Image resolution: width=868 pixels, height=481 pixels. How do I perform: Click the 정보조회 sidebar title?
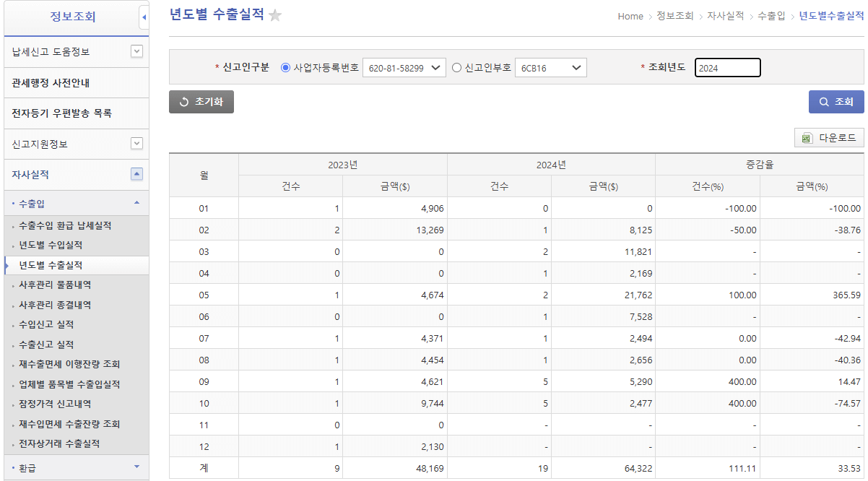[72, 17]
